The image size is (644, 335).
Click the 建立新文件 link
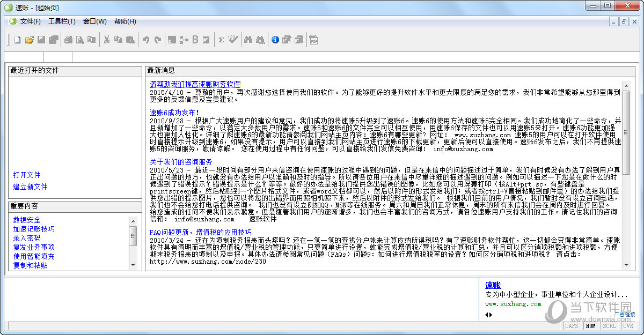tap(30, 187)
